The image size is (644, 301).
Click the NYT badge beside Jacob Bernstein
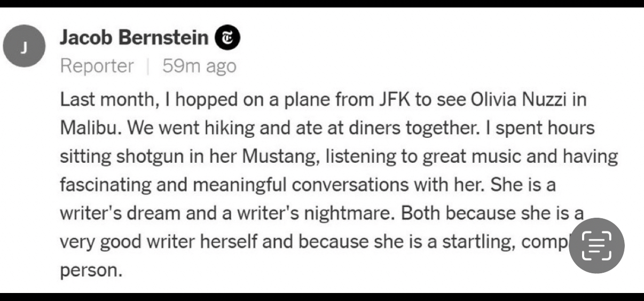tap(227, 38)
